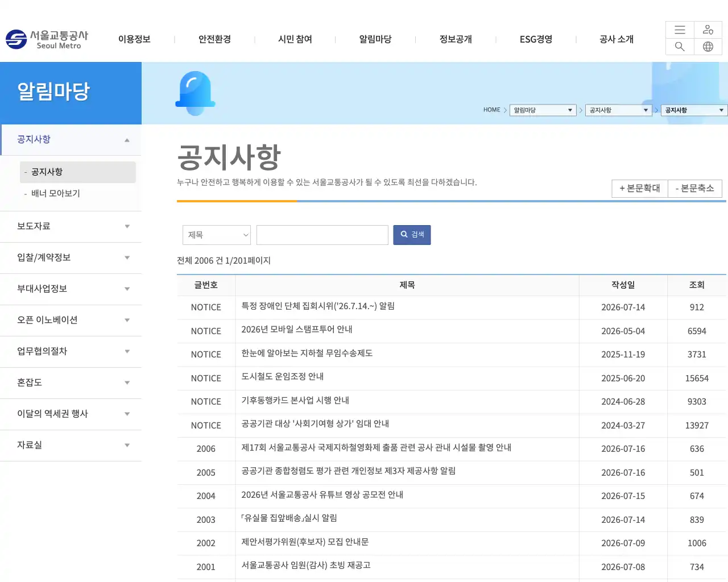The height and width of the screenshot is (582, 728).
Task: Click 조회 column header
Action: 697,285
